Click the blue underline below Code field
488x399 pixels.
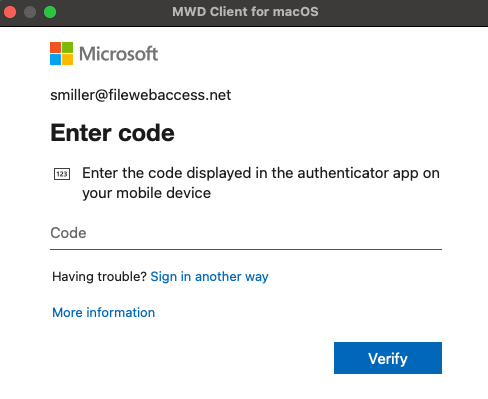tap(246, 249)
